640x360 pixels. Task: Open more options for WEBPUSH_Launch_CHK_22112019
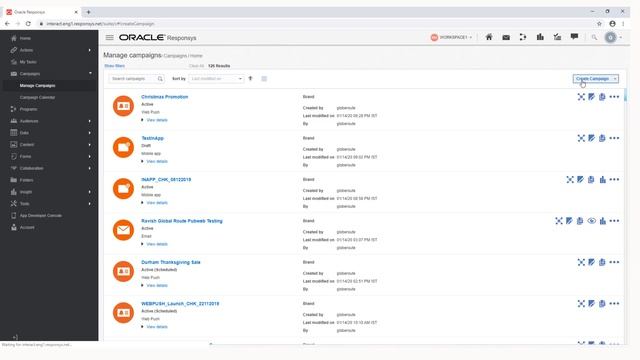pos(614,304)
